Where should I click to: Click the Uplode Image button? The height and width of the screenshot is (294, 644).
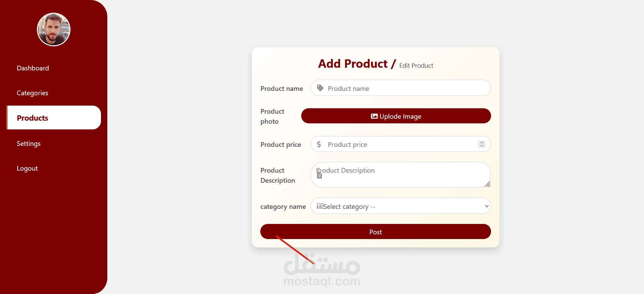pos(396,116)
